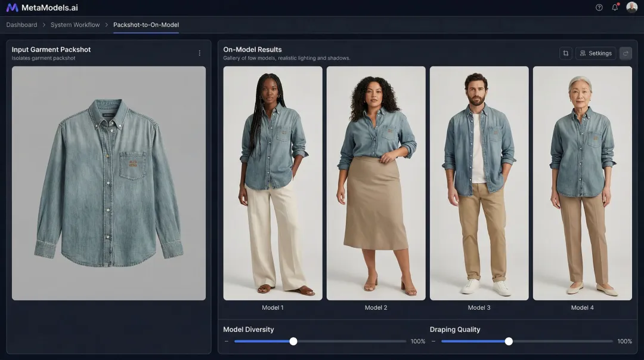Click the people icon inside the Setkings button
The height and width of the screenshot is (360, 644).
point(584,53)
